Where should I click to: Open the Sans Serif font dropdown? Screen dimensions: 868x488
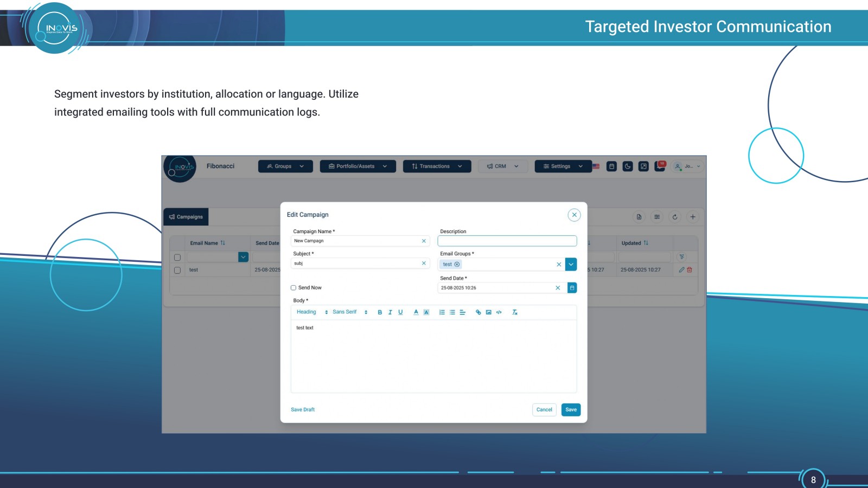(x=350, y=312)
